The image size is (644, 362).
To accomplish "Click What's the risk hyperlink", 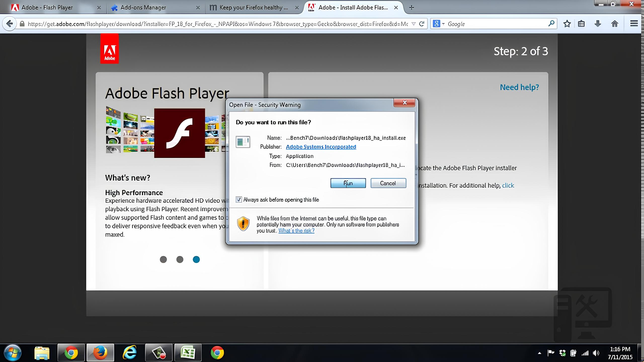I will click(296, 230).
